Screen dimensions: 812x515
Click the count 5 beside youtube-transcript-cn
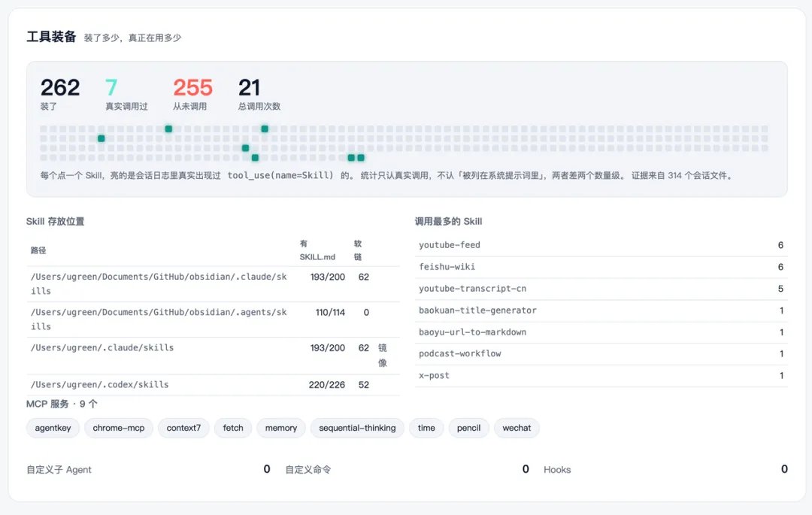click(780, 289)
